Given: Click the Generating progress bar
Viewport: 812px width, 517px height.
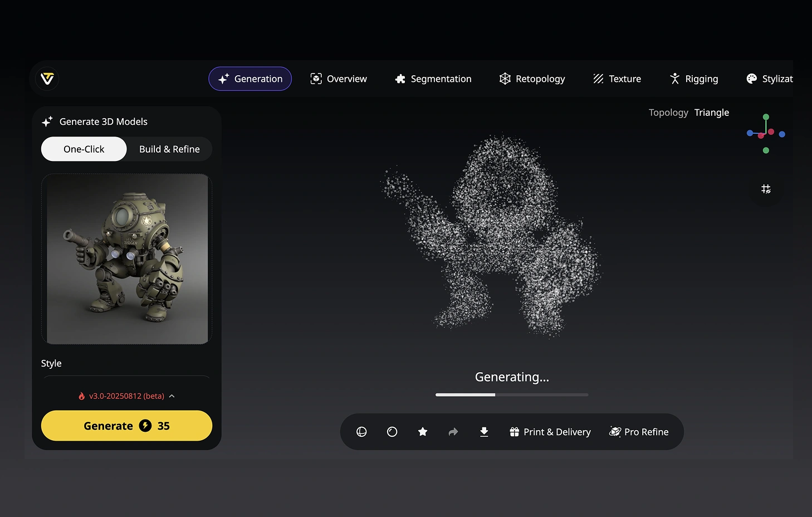Looking at the screenshot, I should pos(511,394).
